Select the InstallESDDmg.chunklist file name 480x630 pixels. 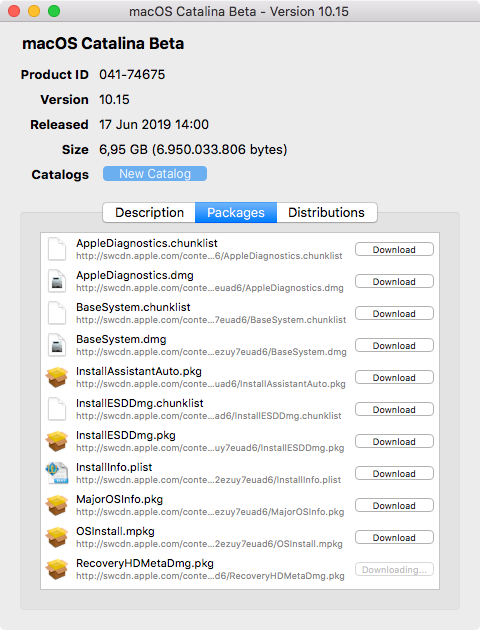click(140, 403)
